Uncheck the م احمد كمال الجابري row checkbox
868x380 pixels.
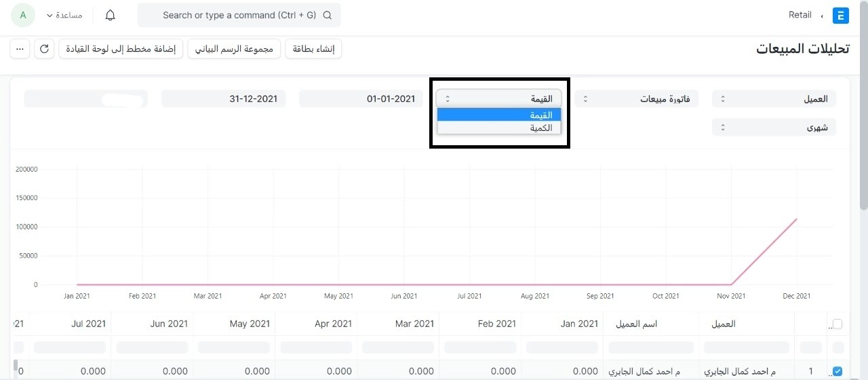(837, 371)
